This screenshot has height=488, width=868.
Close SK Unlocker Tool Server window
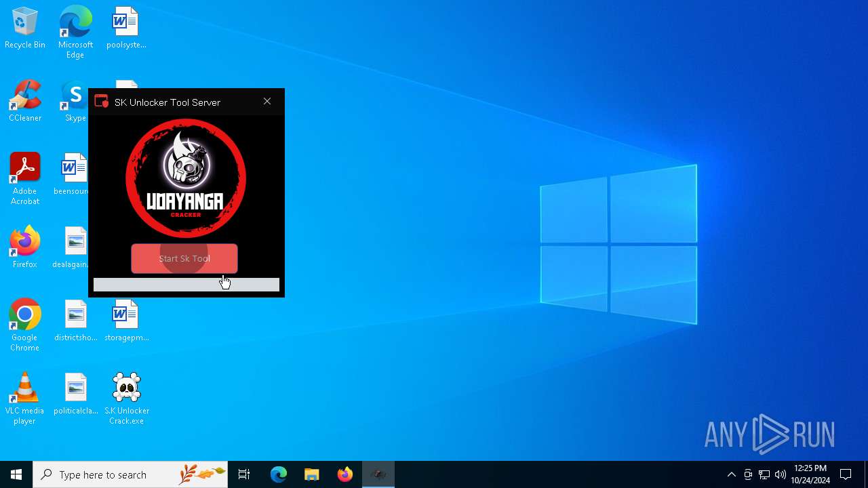[267, 102]
